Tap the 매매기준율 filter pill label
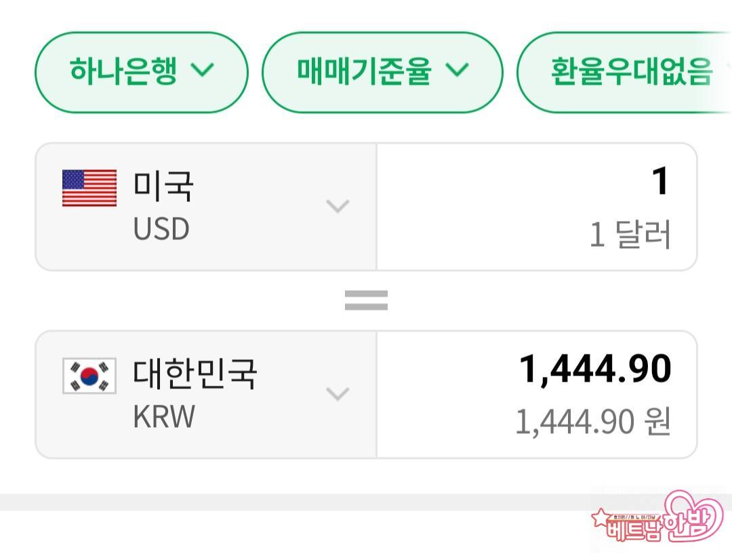732x560 pixels. 364,71
